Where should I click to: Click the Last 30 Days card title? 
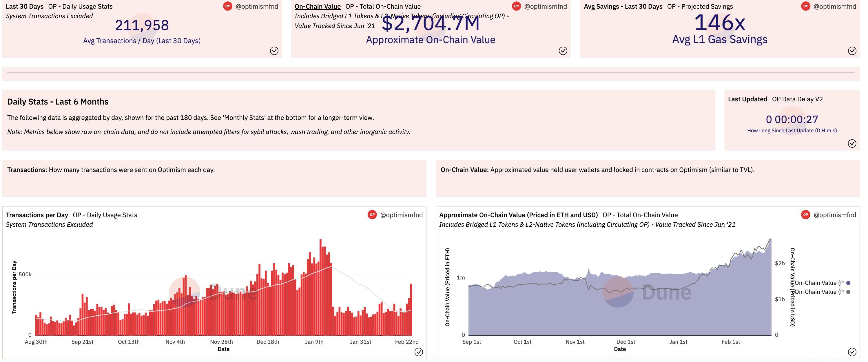click(x=25, y=6)
